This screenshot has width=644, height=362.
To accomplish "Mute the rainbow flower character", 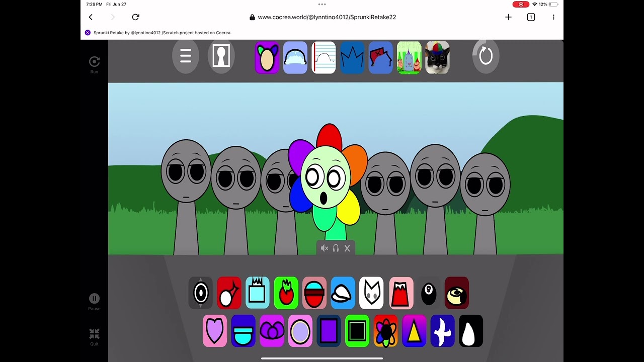I will (x=325, y=248).
